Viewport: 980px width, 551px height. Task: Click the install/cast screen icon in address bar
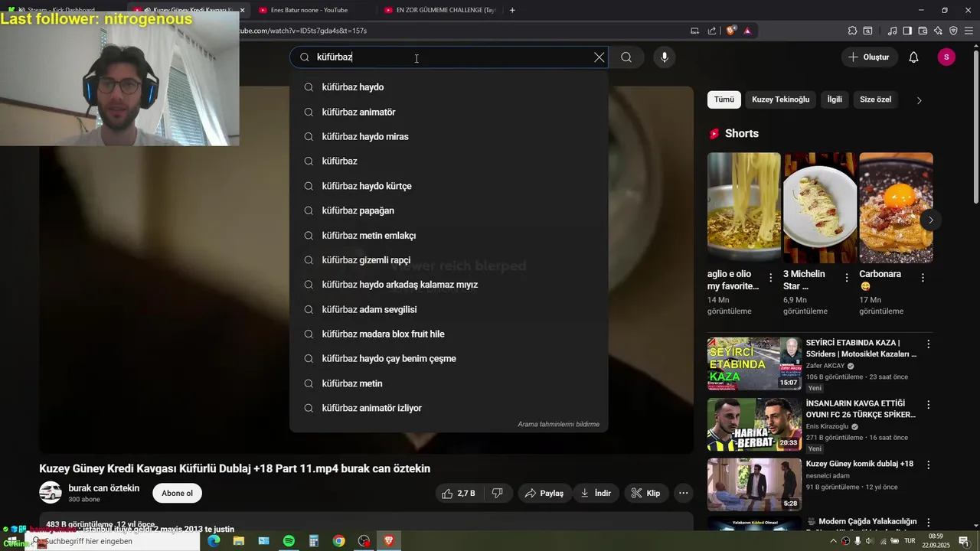[x=694, y=31]
